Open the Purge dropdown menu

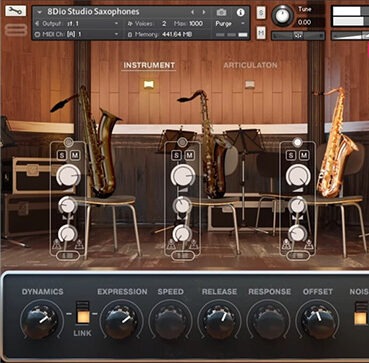(x=230, y=24)
